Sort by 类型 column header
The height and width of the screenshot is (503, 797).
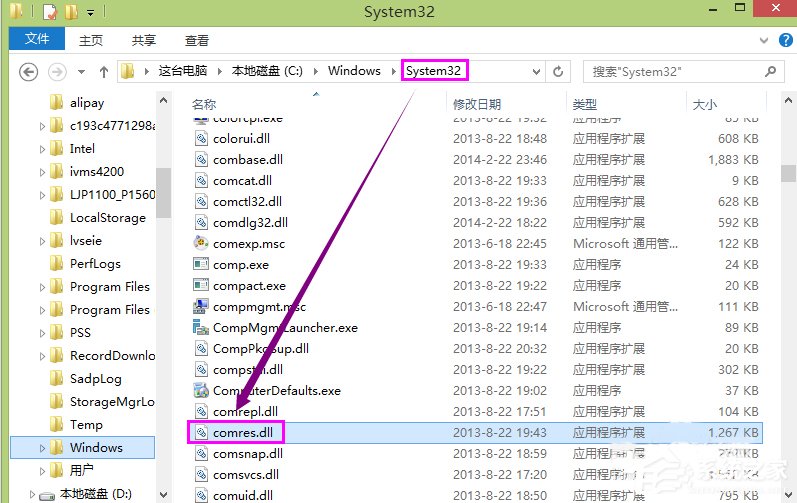[x=585, y=104]
